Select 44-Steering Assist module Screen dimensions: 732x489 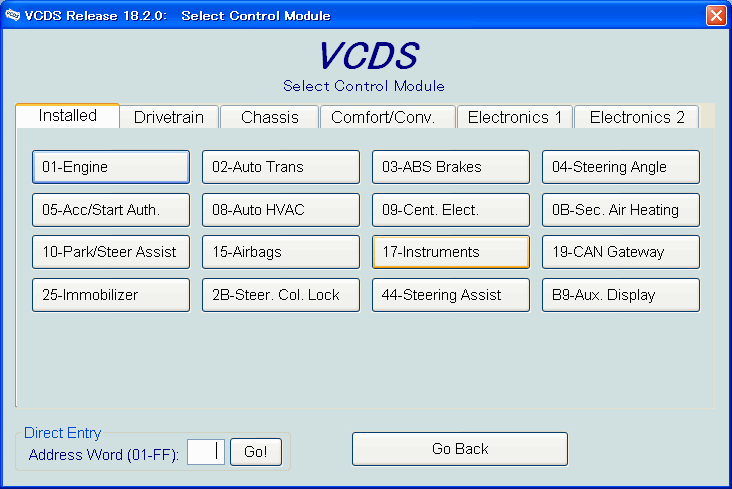coord(451,295)
